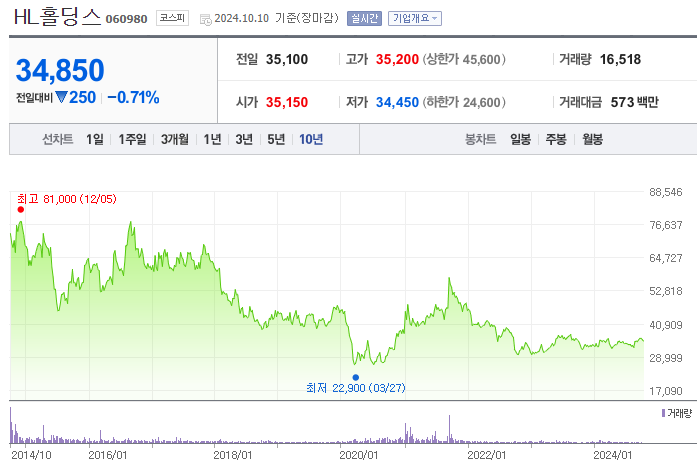Click the calendar clock icon beside the date

(205, 20)
